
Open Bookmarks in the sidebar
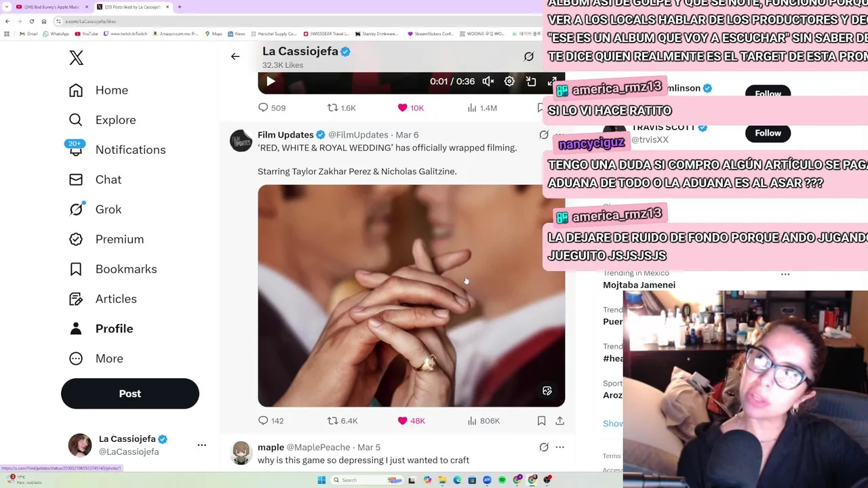113,269
